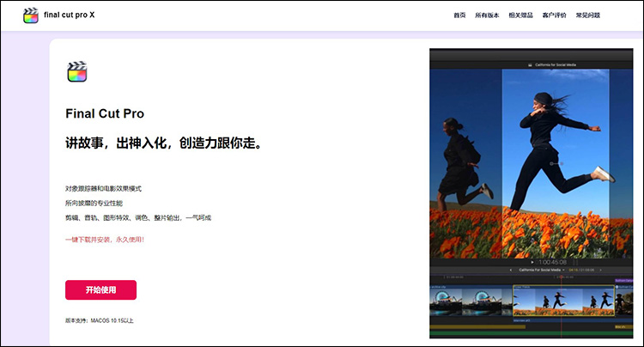Click the 版本支持 MACOS 10.15 note

pos(100,320)
